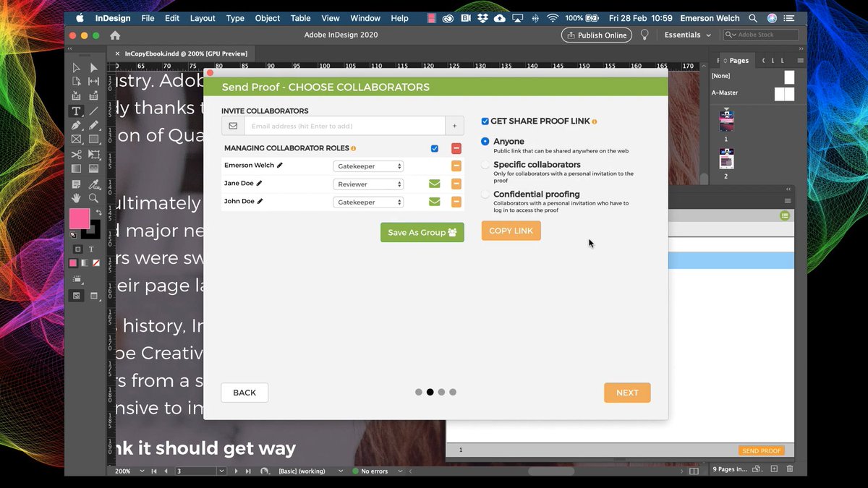Open the Type menu
The width and height of the screenshot is (868, 488).
[235, 18]
